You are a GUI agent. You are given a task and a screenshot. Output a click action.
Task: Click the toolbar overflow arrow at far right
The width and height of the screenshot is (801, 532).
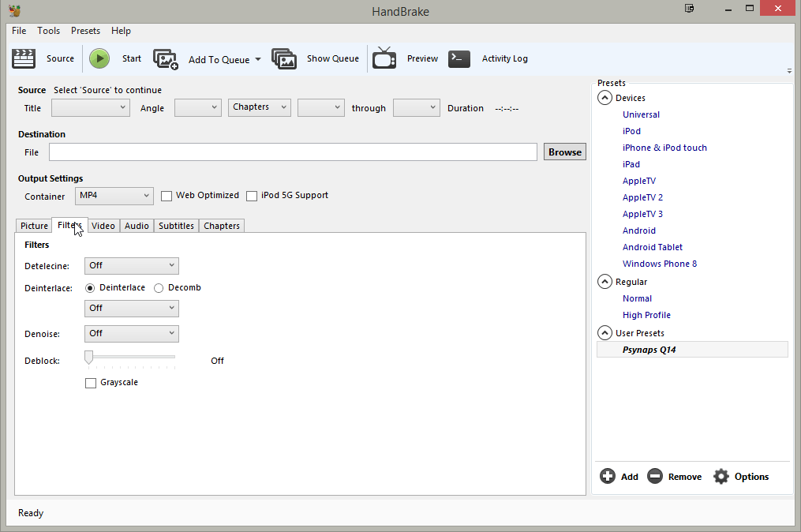(789, 71)
